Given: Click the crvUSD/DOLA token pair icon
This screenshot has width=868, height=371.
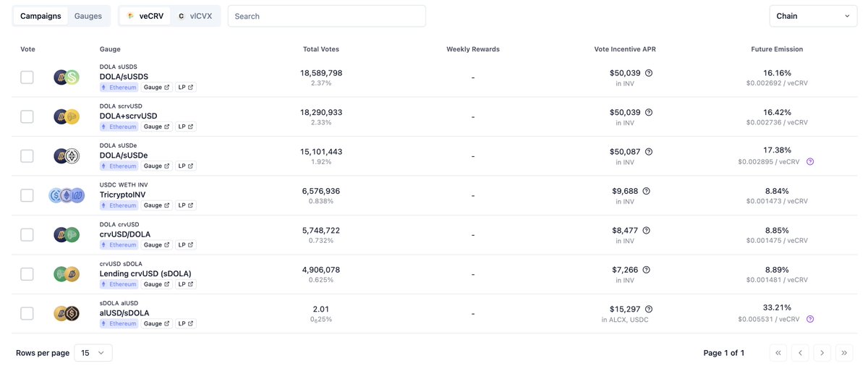Looking at the screenshot, I should coord(67,234).
